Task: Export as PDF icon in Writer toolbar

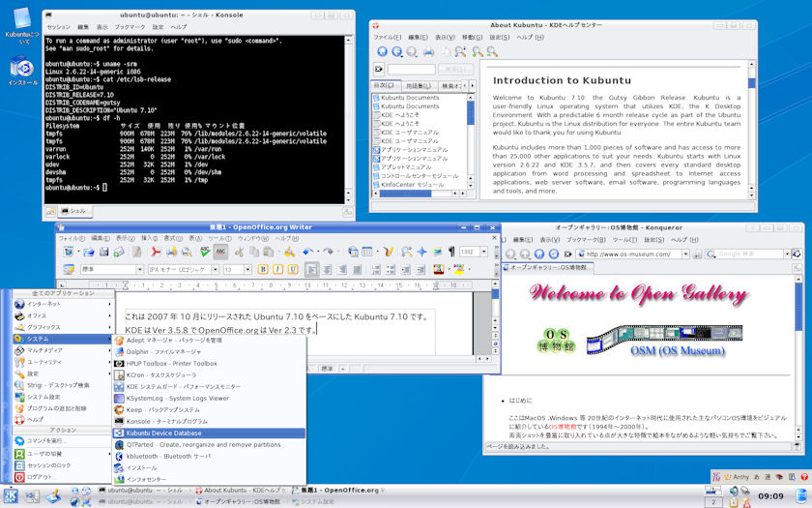Action: pos(156,252)
